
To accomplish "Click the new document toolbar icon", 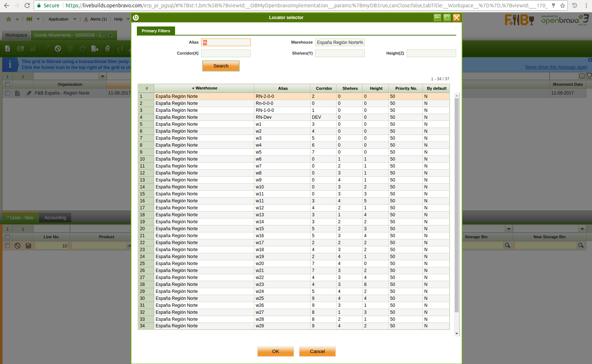I will coord(8,49).
